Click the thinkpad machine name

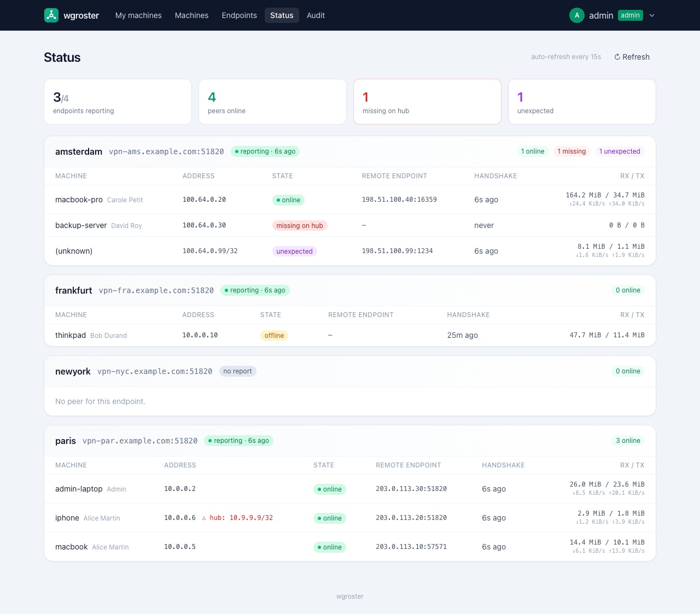(71, 335)
